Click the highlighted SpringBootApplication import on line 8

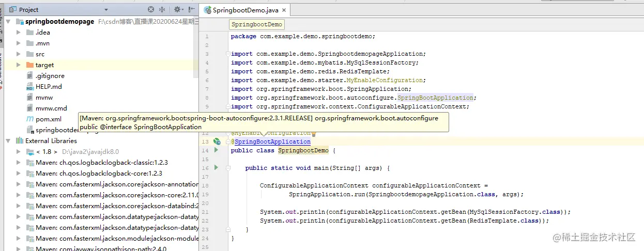click(x=435, y=98)
